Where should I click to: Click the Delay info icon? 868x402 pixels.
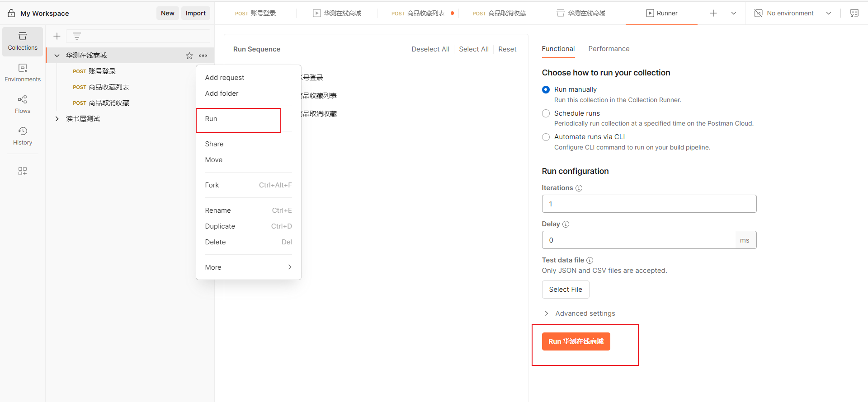[x=566, y=224]
